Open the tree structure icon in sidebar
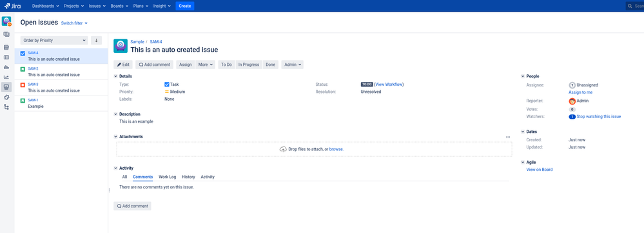The width and height of the screenshot is (644, 233). pos(6,107)
